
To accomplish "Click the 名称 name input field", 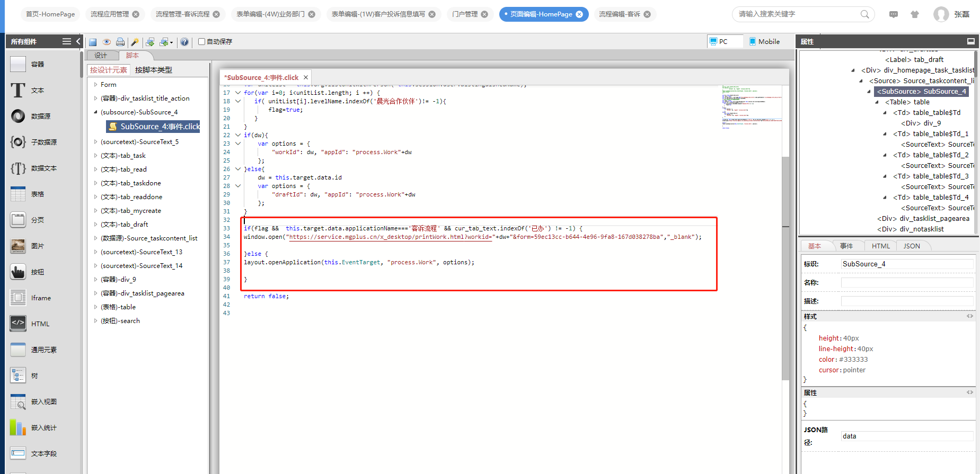I will tap(907, 283).
